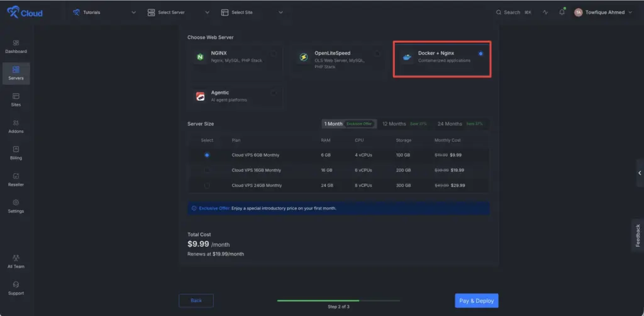Select Cloud VPS 24GB Monthly radio
The image size is (644, 316).
point(207,185)
